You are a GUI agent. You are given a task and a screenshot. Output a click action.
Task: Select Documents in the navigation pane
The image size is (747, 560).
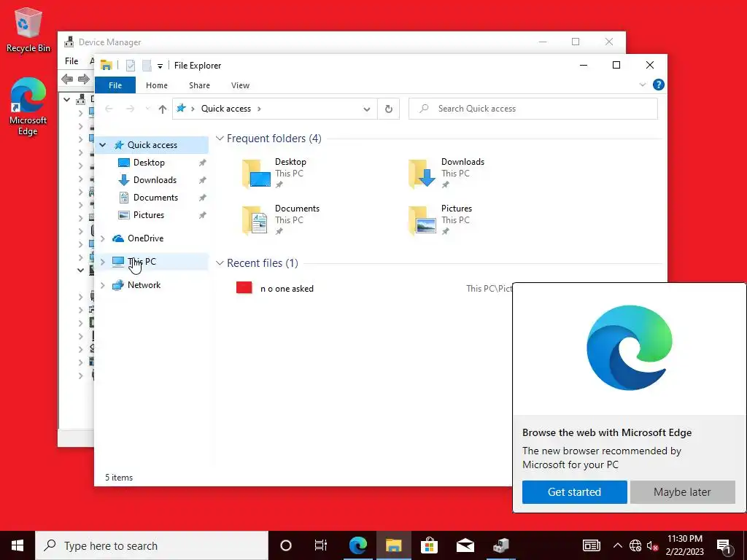(x=155, y=198)
